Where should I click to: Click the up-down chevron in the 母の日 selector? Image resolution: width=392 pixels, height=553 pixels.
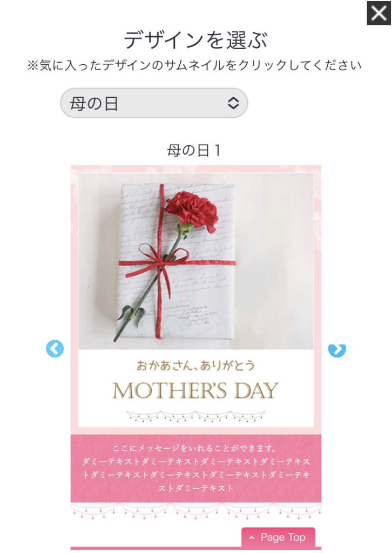click(233, 103)
